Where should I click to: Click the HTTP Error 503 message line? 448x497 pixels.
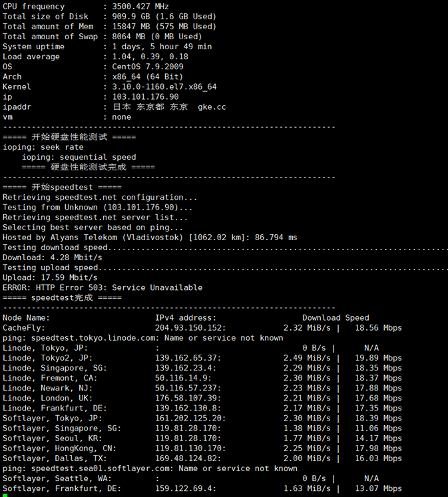click(103, 288)
